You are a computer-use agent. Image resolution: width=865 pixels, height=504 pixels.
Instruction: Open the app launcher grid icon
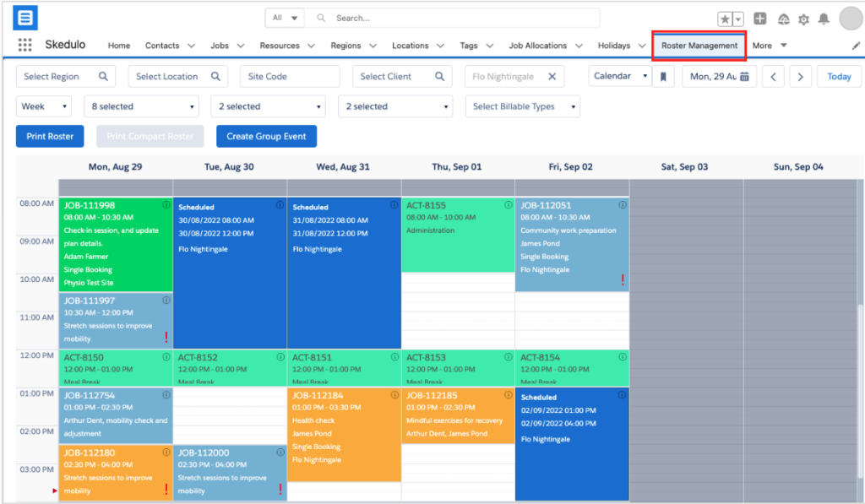click(24, 46)
